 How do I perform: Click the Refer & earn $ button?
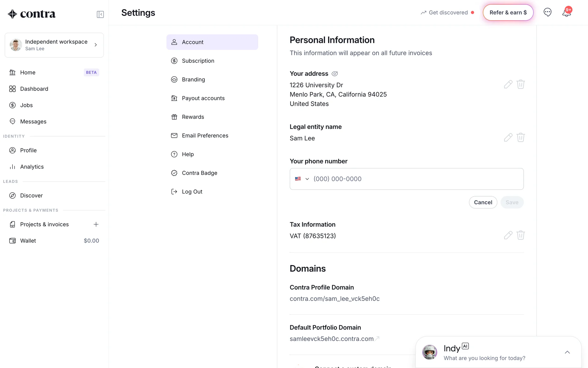point(508,13)
